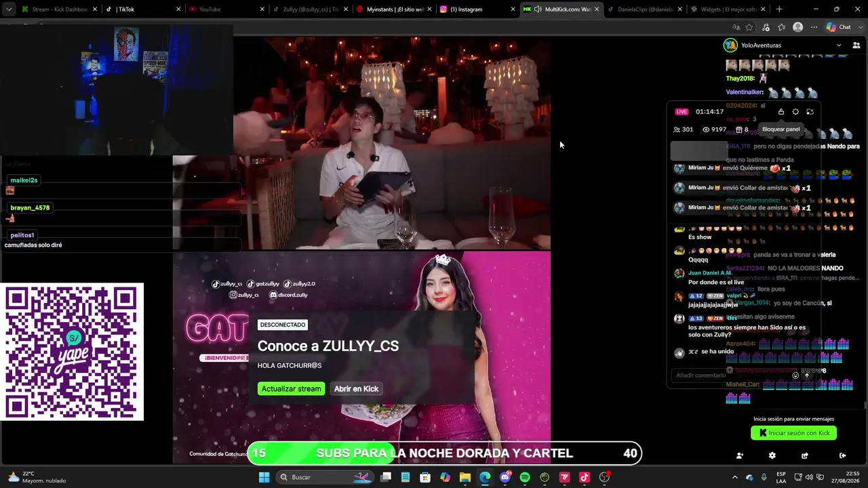Open the clock showing 22:55

(846, 477)
